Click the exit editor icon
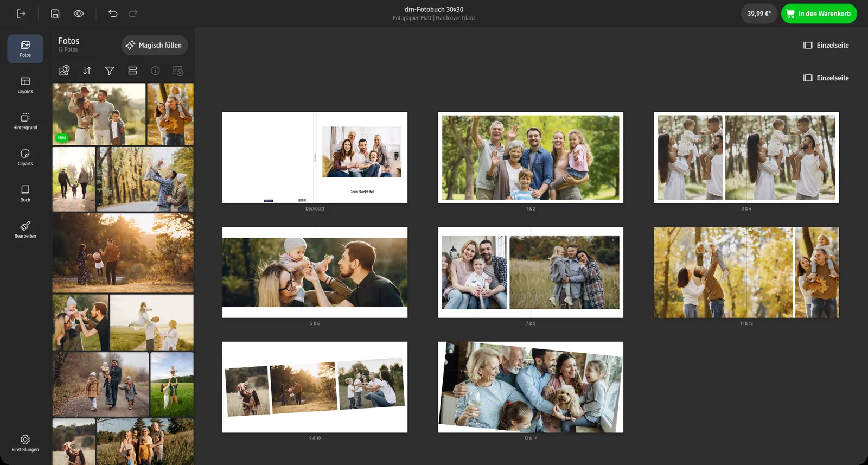The height and width of the screenshot is (465, 868). point(21,14)
